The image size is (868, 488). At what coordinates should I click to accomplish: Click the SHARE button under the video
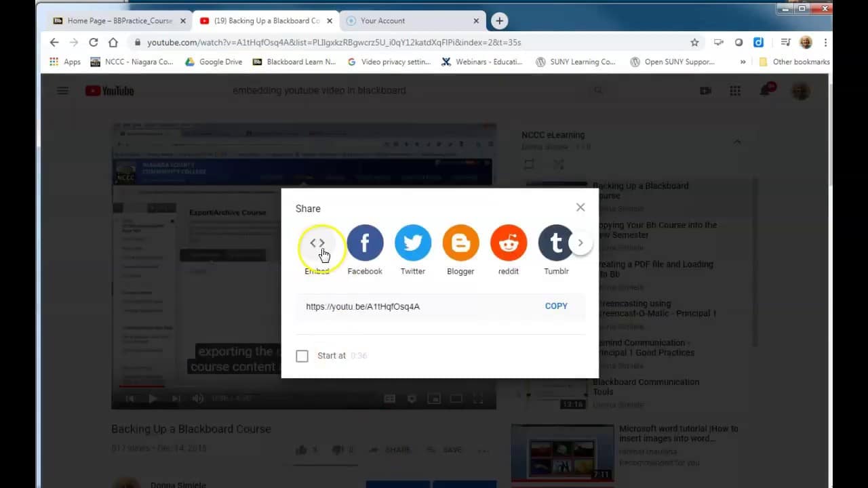390,450
